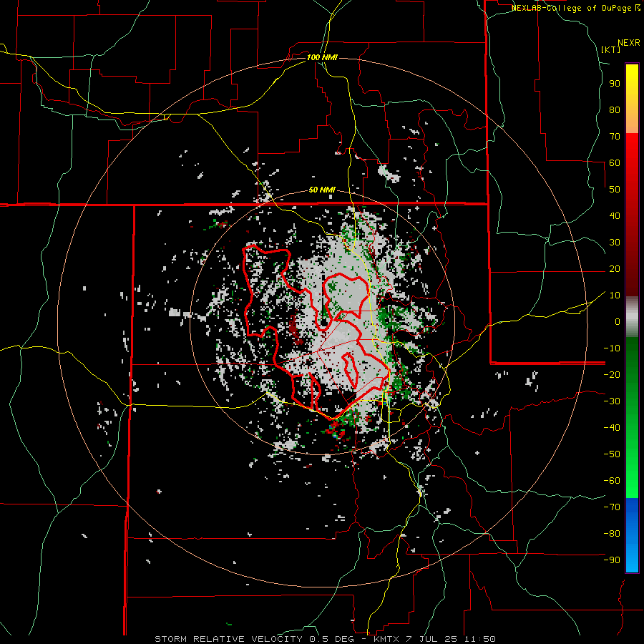
Task: Click the 50 NMI range ring label
Action: pyautogui.click(x=322, y=190)
